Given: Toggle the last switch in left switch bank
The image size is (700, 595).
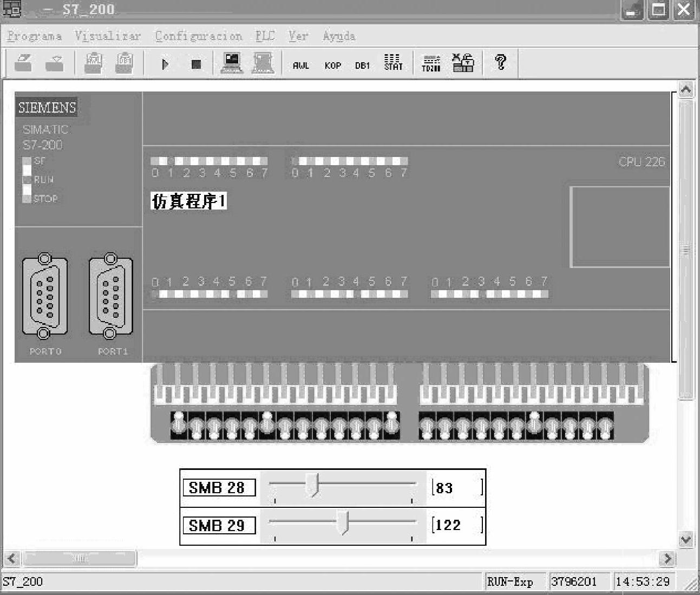Looking at the screenshot, I should (392, 424).
